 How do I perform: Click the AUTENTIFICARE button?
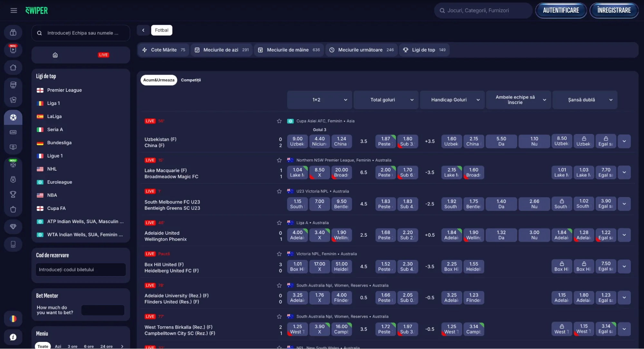(561, 11)
